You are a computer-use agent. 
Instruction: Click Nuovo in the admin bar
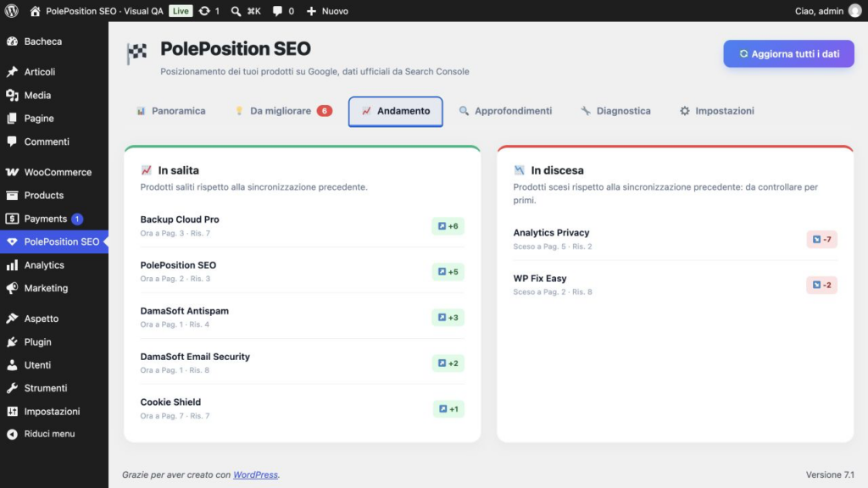tap(335, 11)
